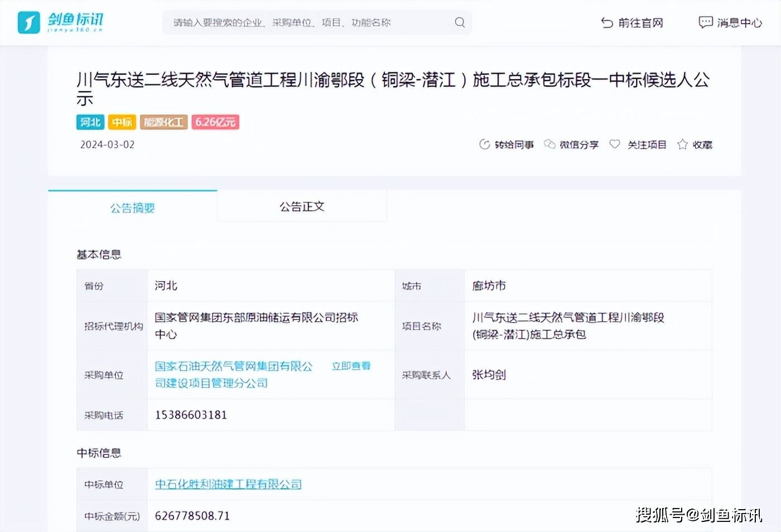
Task: Click the search magnifier icon
Action: [x=459, y=22]
